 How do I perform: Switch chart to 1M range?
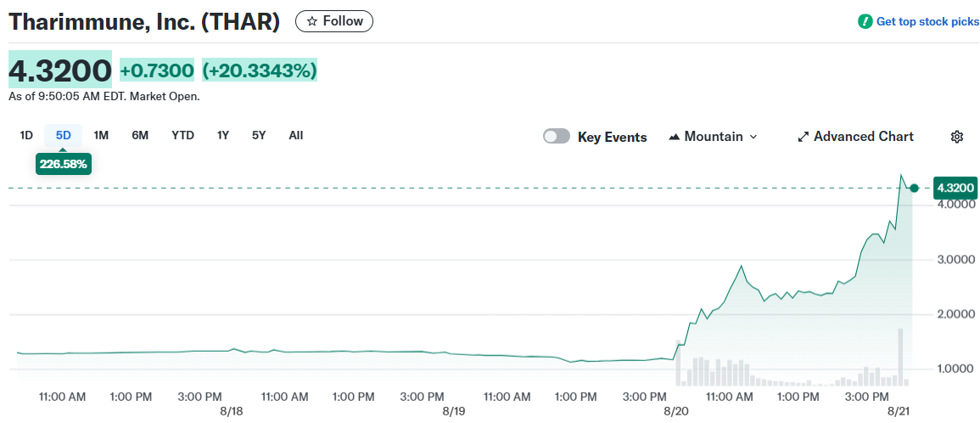click(x=101, y=135)
